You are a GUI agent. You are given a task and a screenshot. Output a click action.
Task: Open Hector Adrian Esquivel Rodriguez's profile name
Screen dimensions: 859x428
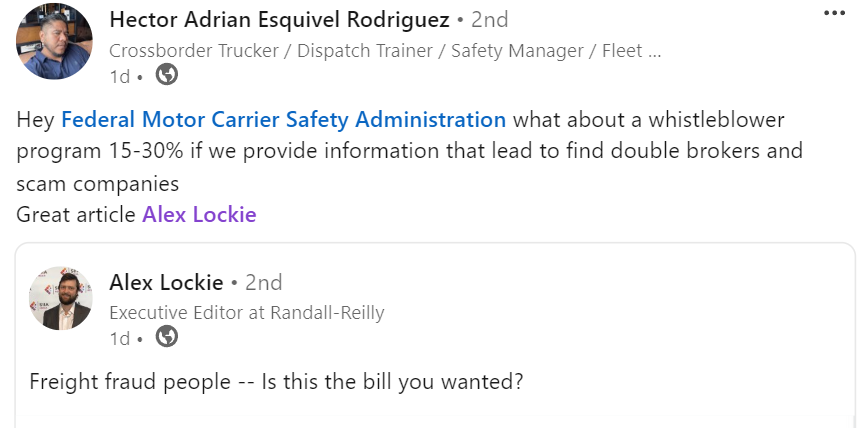(278, 19)
